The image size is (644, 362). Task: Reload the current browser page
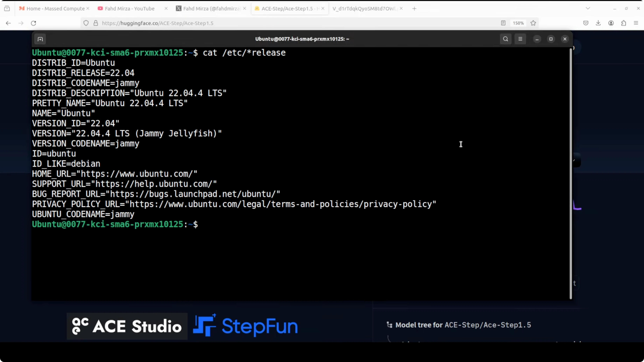pos(33,23)
